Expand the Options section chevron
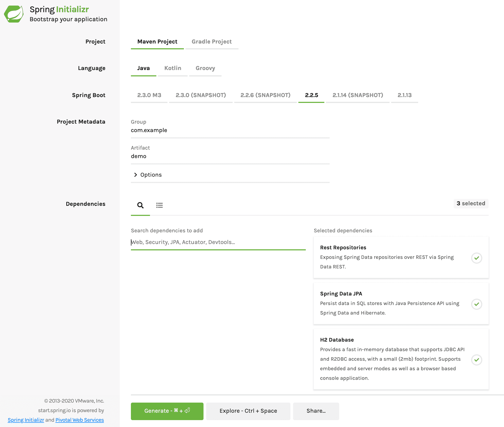Viewport: 504px width, 427px height. [136, 175]
